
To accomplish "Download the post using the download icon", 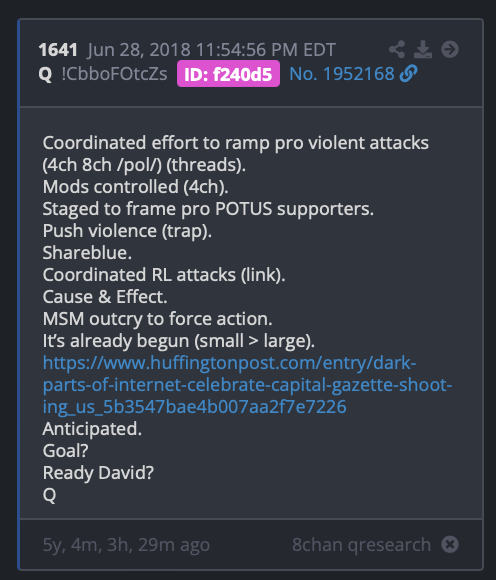I will (x=423, y=50).
